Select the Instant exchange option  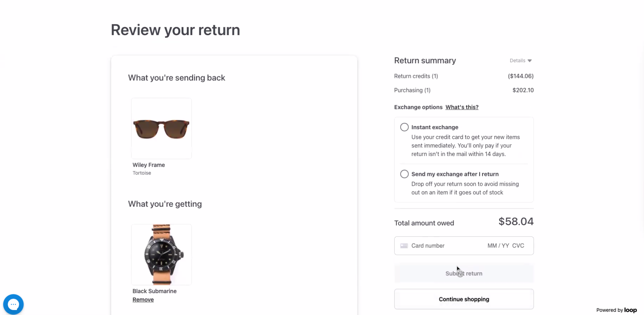[404, 127]
